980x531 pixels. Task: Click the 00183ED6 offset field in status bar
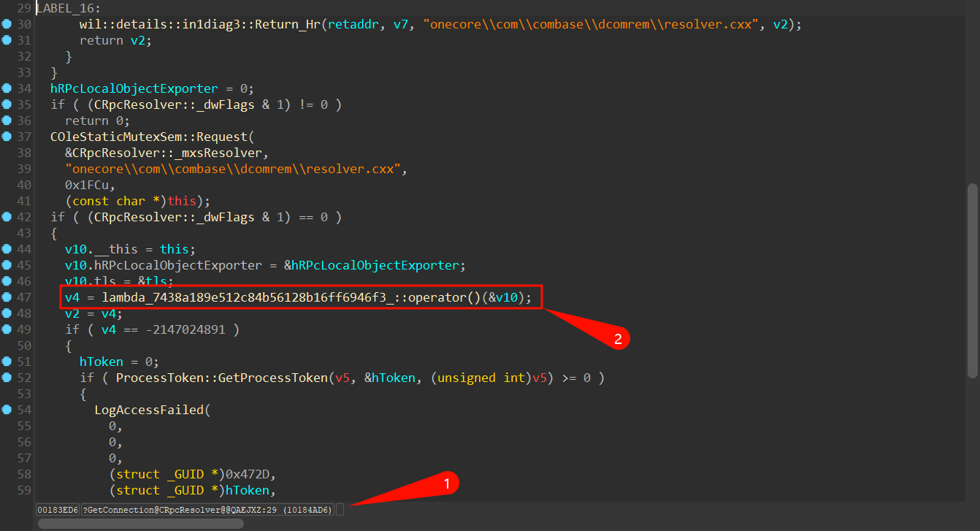coord(58,509)
